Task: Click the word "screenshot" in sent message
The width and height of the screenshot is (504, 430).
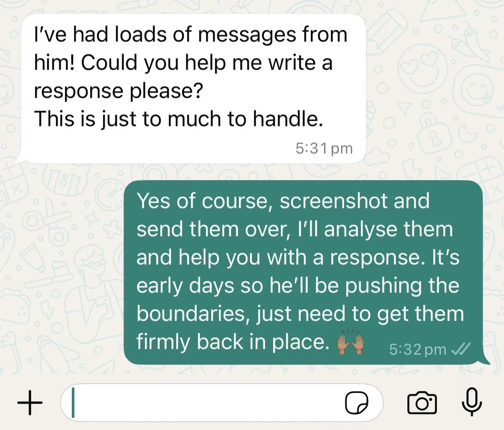Action: coord(334,201)
